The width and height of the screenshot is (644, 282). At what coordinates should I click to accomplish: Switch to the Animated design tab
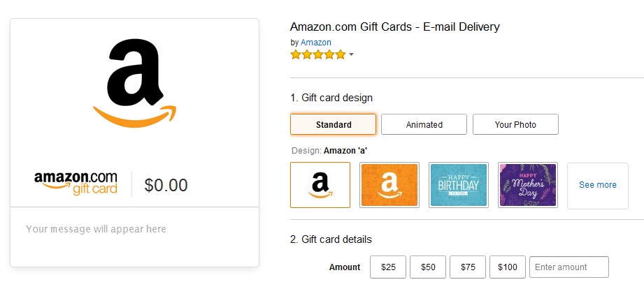[x=424, y=124]
